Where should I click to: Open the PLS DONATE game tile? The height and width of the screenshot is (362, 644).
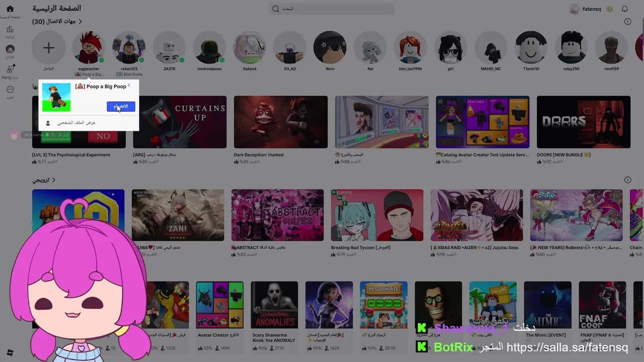click(383, 305)
